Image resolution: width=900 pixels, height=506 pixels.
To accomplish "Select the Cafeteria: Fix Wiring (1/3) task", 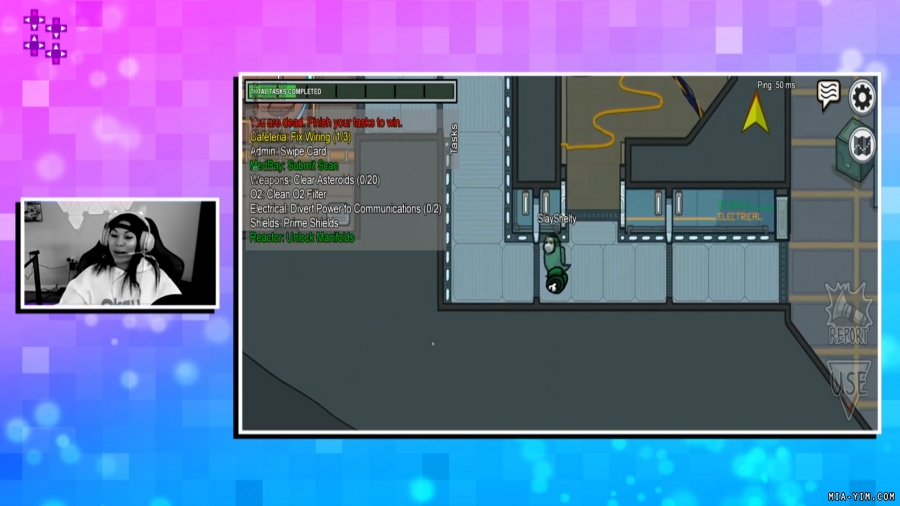I will pos(300,137).
